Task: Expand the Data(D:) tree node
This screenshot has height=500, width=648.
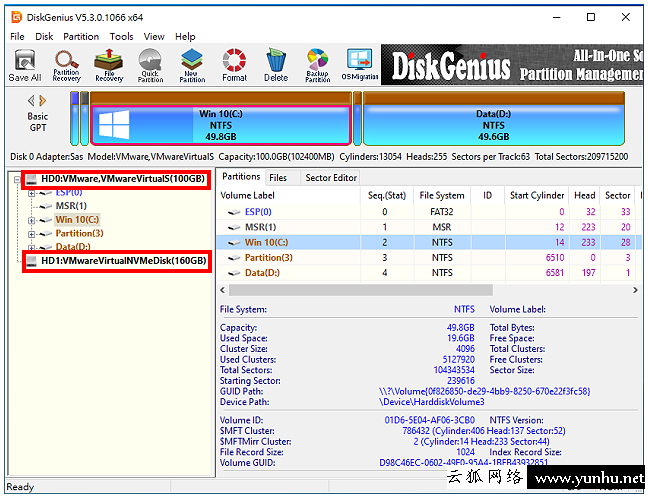Action: 31,248
